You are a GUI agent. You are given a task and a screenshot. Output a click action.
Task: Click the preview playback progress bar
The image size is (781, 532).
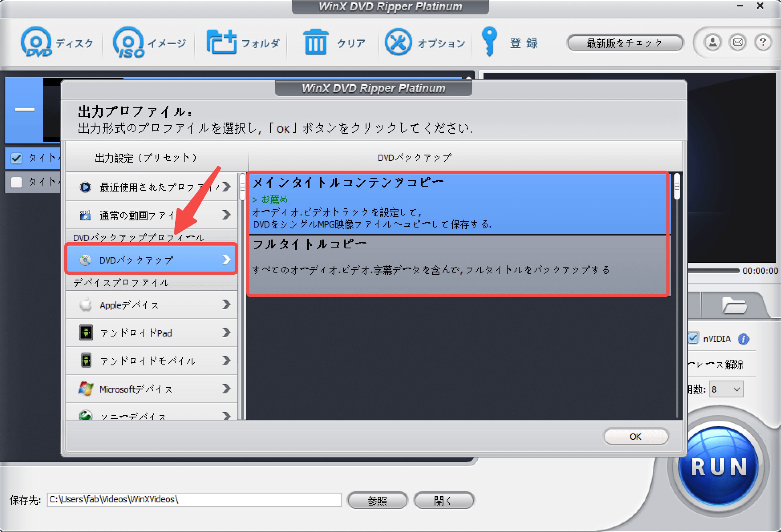pyautogui.click(x=714, y=271)
